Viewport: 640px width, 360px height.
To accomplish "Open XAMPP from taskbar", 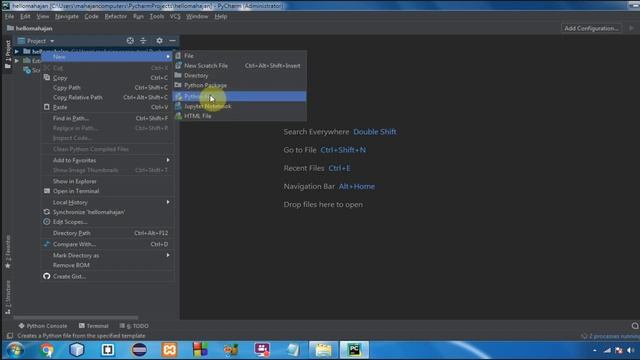I will click(x=169, y=350).
